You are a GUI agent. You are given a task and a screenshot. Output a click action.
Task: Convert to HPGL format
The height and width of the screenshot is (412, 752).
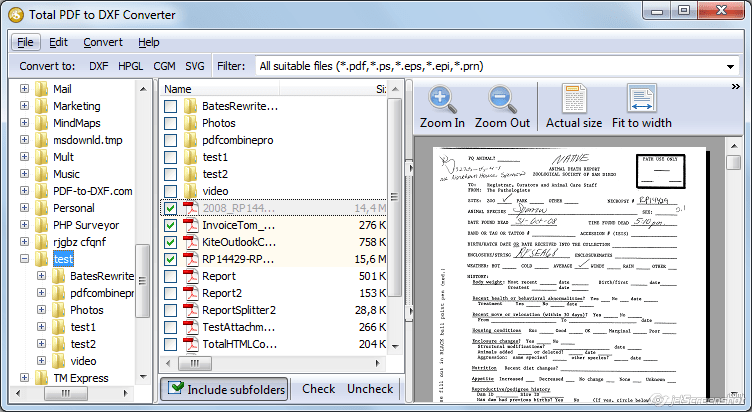(130, 66)
